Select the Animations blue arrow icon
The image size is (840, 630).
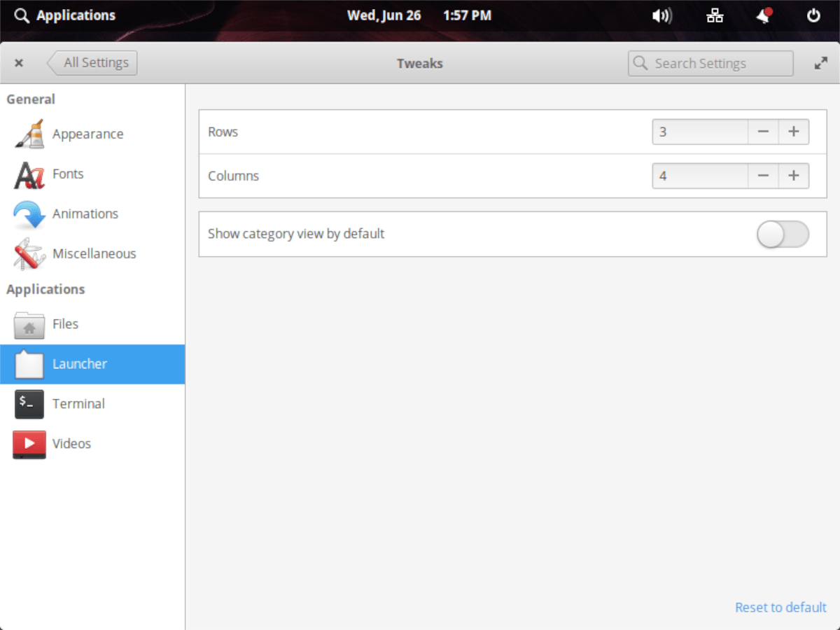pyautogui.click(x=29, y=214)
